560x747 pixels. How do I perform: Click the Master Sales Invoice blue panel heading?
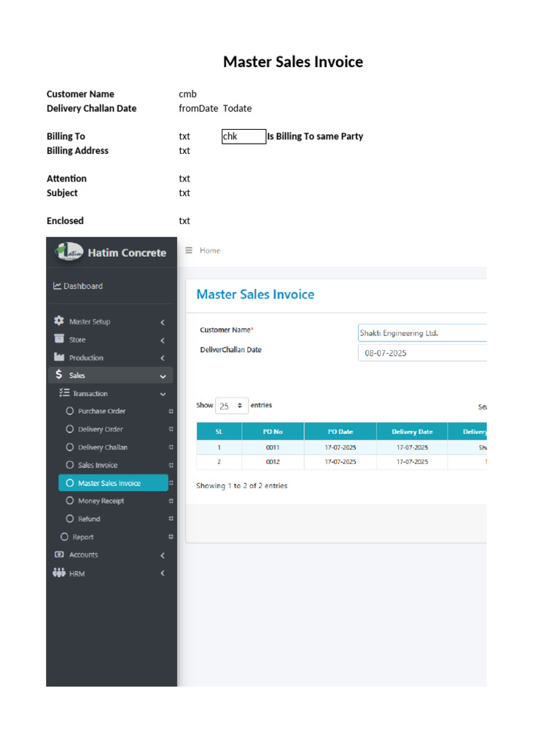tap(255, 294)
